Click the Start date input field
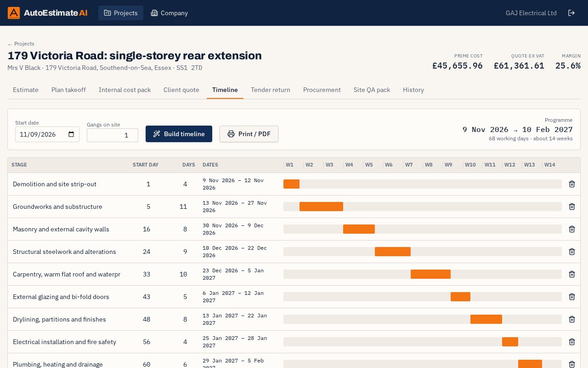Viewport: 588px width, 368px height. (x=47, y=134)
